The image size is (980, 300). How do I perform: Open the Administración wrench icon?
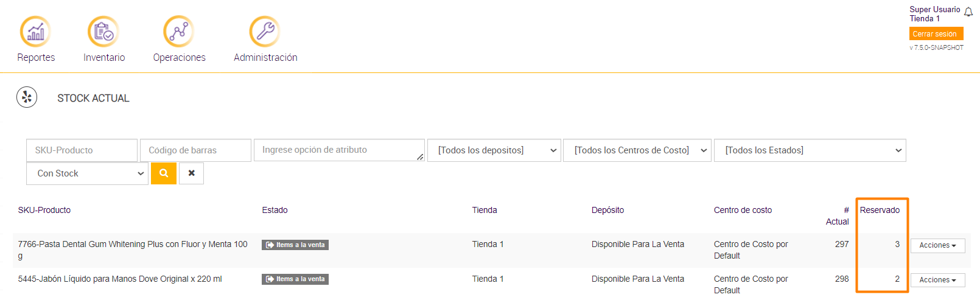click(x=265, y=32)
